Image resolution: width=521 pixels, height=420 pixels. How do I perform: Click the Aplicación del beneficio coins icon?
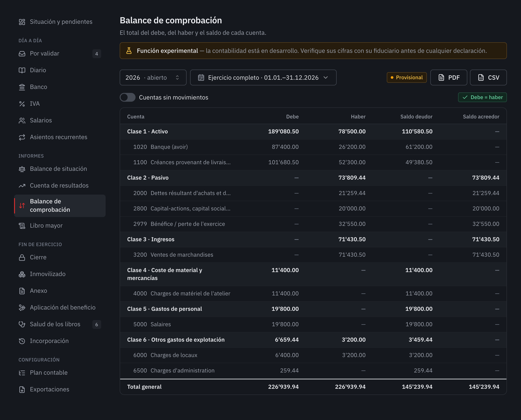[22, 308]
